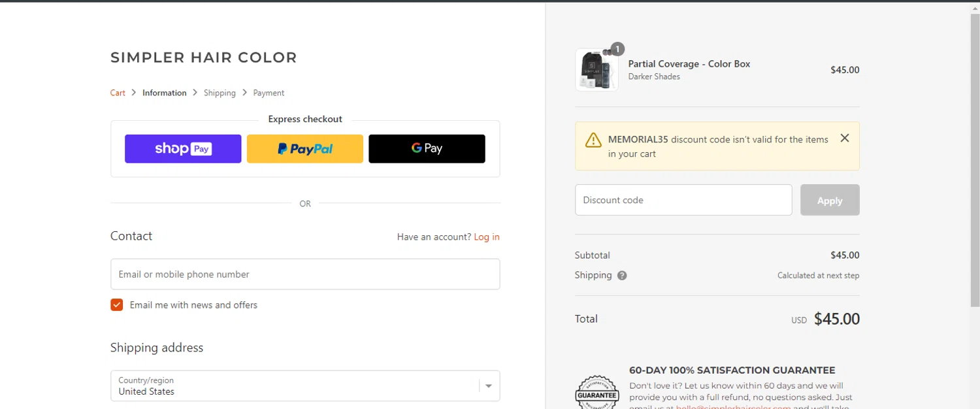Click the shipping help question mark icon
The width and height of the screenshot is (980, 409).
(x=622, y=276)
